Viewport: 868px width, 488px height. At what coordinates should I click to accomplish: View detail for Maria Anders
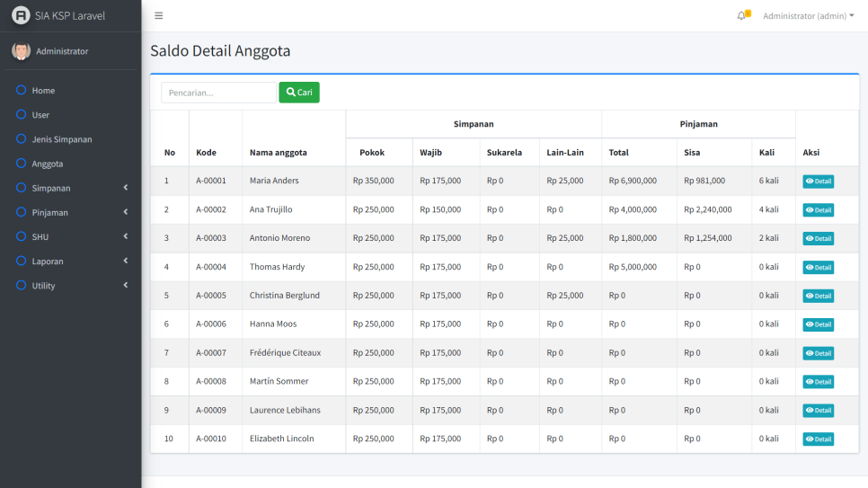(819, 182)
